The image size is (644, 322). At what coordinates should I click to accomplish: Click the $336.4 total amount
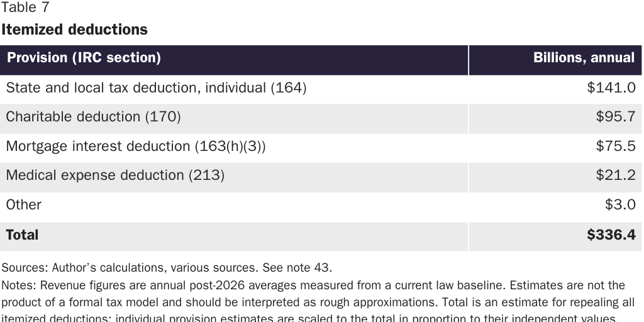pyautogui.click(x=611, y=235)
